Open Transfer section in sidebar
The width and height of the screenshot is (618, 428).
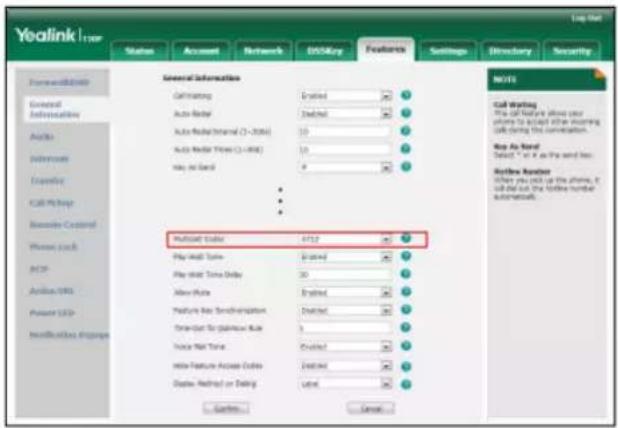click(x=47, y=181)
